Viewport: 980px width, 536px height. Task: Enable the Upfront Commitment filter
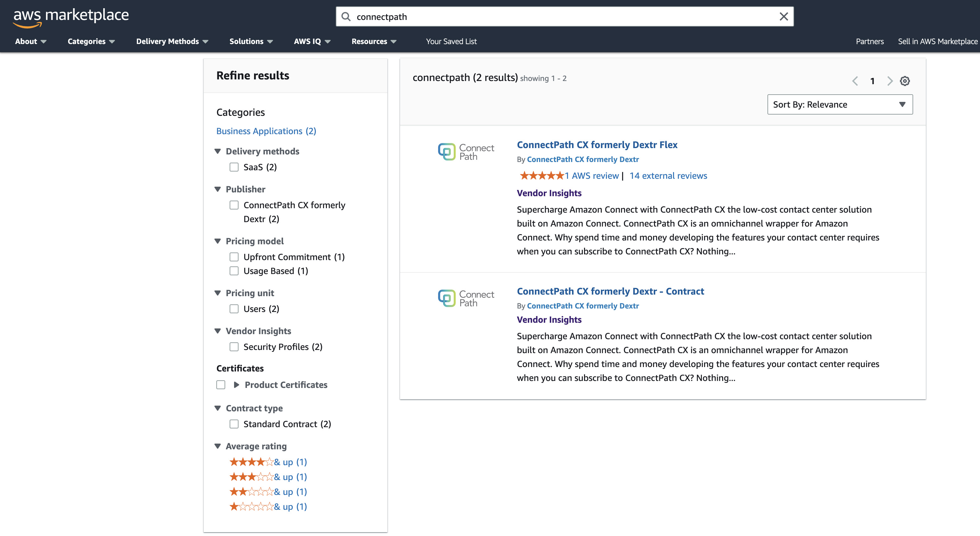coord(234,257)
